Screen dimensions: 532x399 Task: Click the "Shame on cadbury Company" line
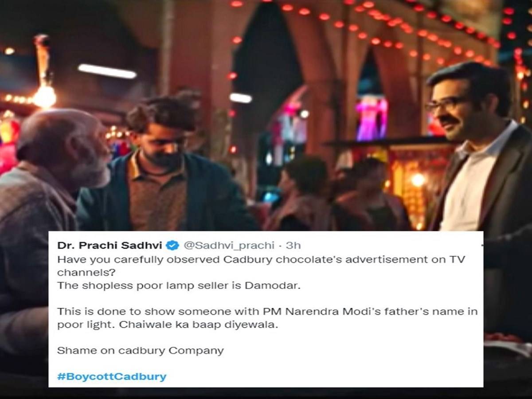(x=140, y=351)
